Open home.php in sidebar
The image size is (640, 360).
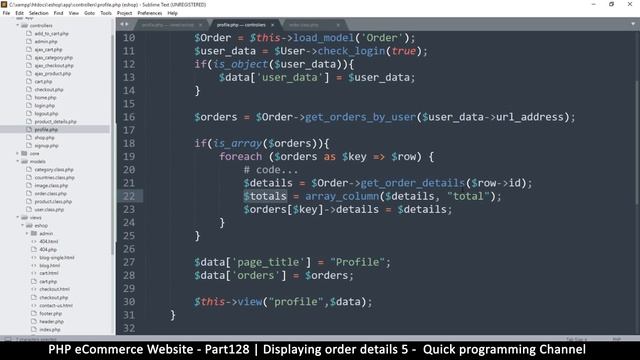point(45,98)
